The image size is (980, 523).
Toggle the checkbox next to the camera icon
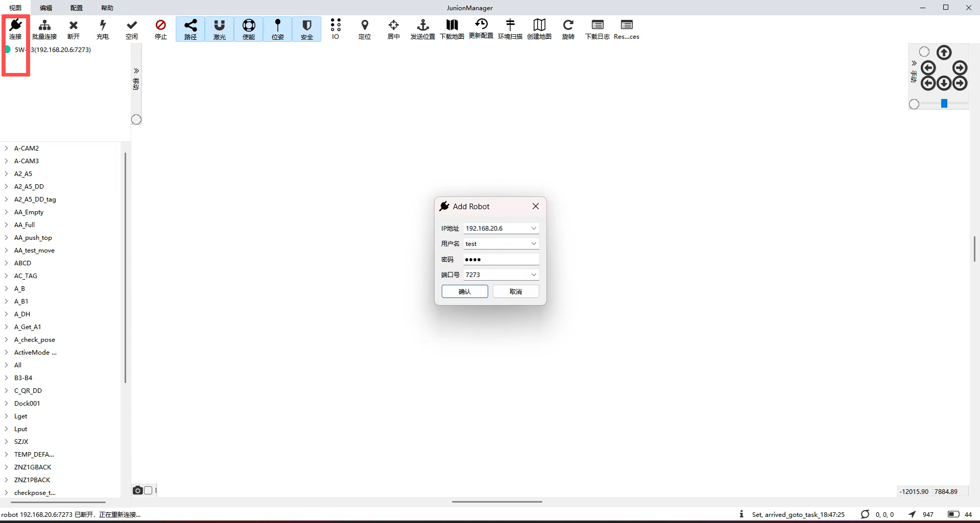[148, 490]
